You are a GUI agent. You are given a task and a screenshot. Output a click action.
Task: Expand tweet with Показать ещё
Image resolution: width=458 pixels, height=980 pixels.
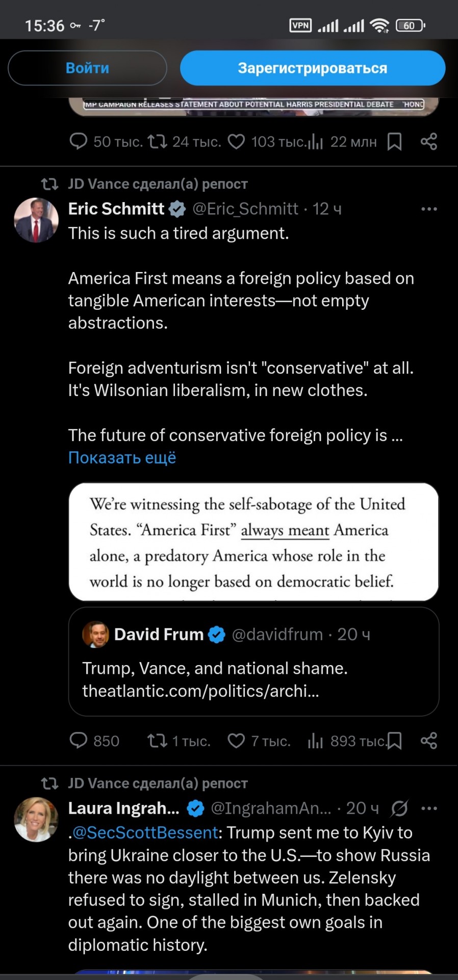122,458
